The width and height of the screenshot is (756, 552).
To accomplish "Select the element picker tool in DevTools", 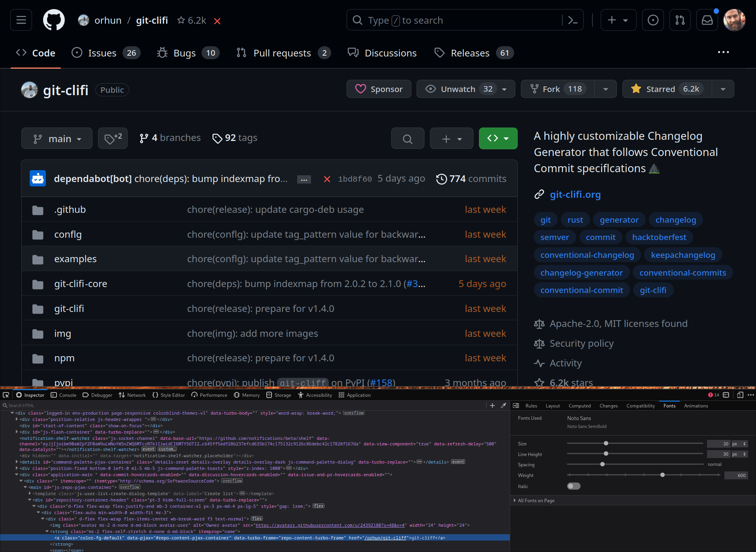I will click(x=6, y=395).
